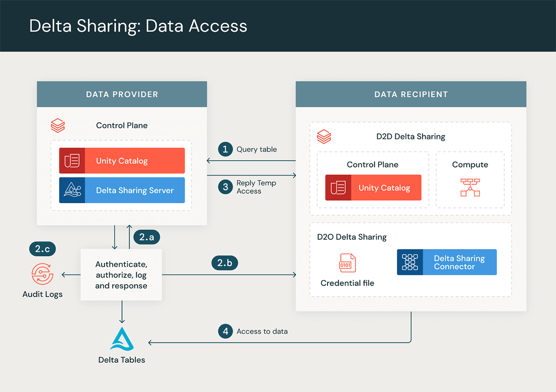Select the step 4 Access to data badge
This screenshot has width=556, height=392.
(x=226, y=331)
